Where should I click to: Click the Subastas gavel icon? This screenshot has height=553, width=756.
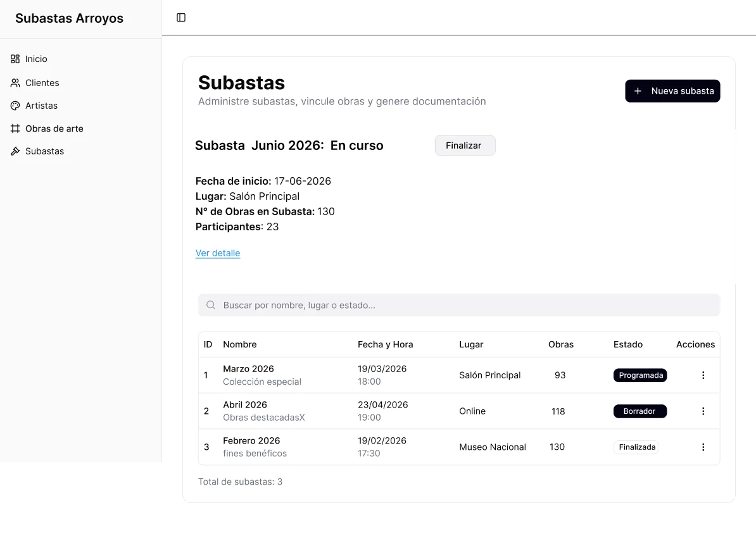15,151
